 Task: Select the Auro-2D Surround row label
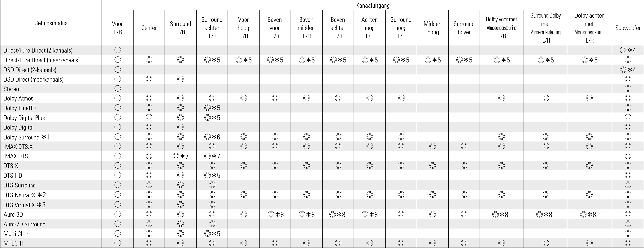(x=24, y=224)
